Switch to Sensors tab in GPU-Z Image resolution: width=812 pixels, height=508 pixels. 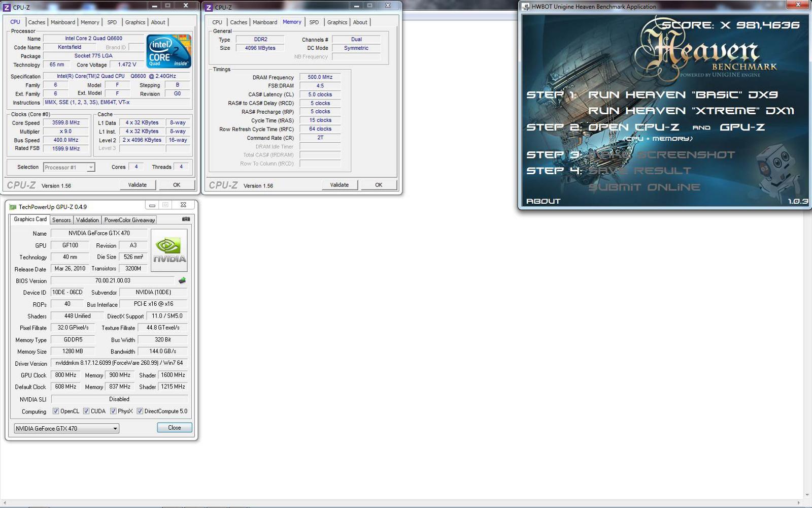click(61, 220)
